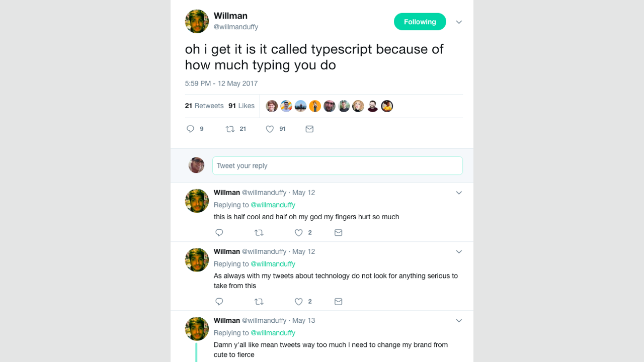The image size is (644, 362).
Task: Open Willman's profile photo on main tweet
Action: pyautogui.click(x=197, y=21)
